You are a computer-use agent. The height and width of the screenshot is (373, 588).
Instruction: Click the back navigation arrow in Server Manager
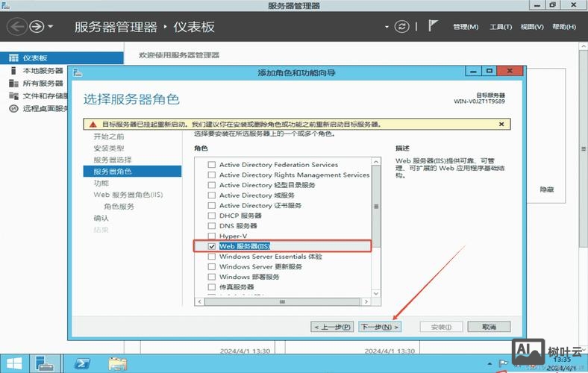[x=17, y=27]
